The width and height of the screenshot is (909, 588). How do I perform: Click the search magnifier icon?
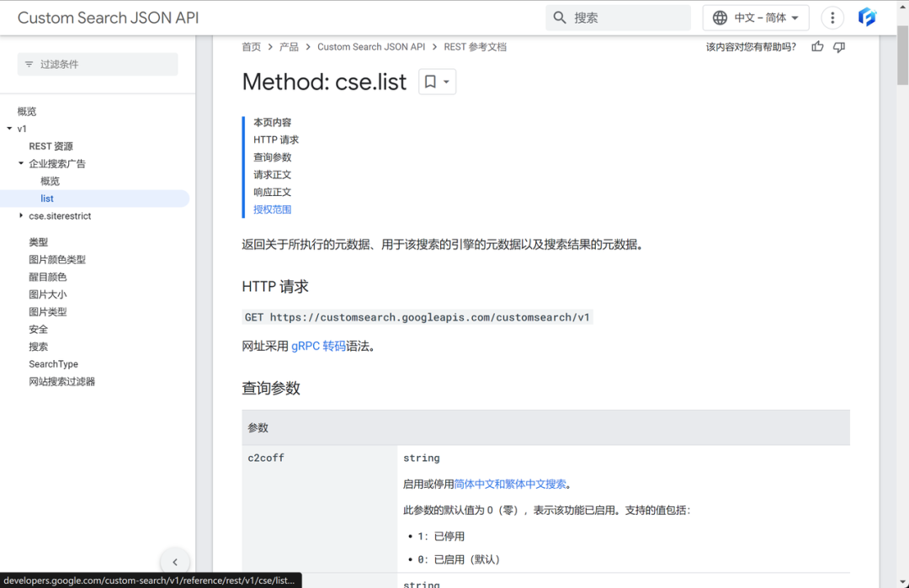pos(560,18)
